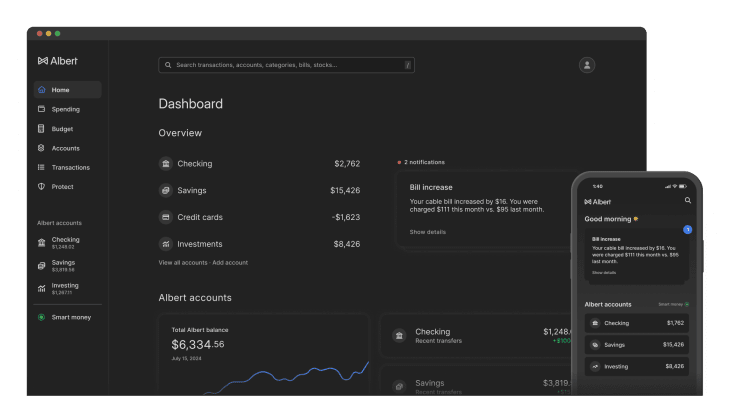Click the Albert logo on phone
This screenshot has height=396, width=736.
(x=598, y=202)
